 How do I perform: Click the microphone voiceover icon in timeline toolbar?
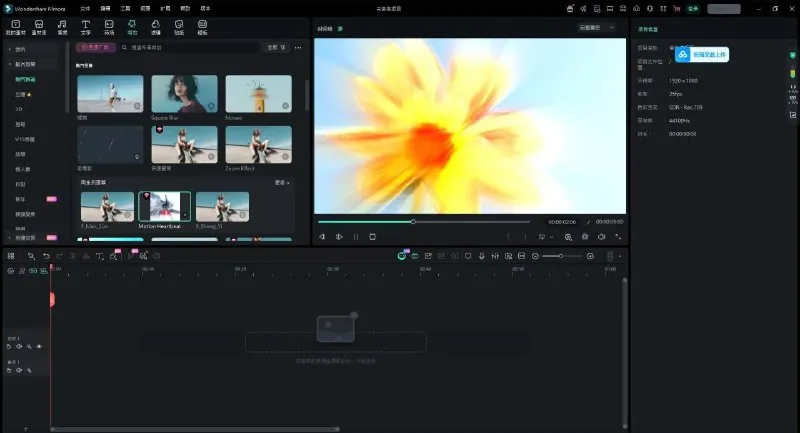[481, 256]
